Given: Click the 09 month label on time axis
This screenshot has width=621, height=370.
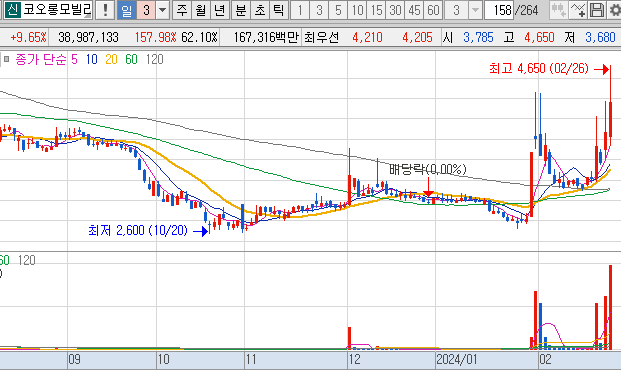Looking at the screenshot, I should pyautogui.click(x=74, y=360).
